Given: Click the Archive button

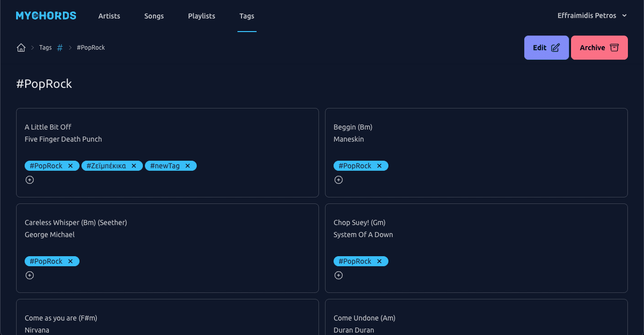Looking at the screenshot, I should point(599,47).
